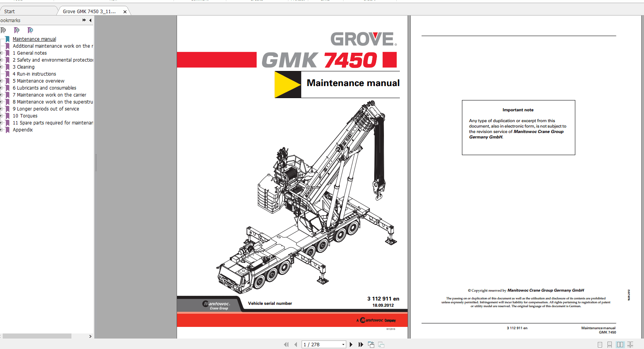Go to the Appendix bookmark

coord(23,130)
